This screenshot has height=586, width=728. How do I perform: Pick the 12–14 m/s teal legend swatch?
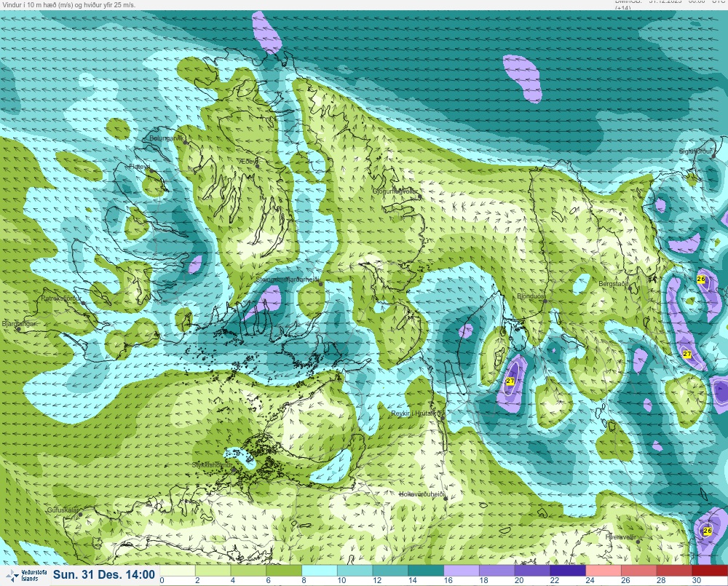[390, 571]
